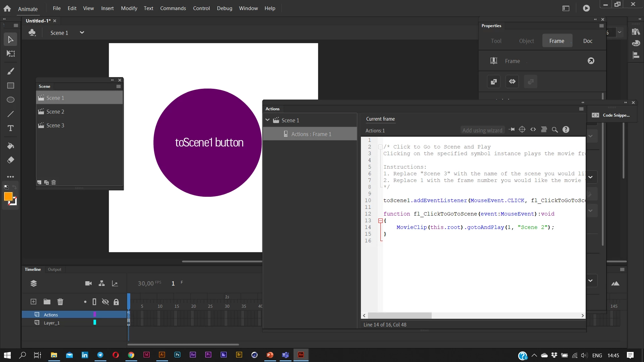The image size is (644, 362).
Task: Select the Text tool
Action: click(x=11, y=128)
